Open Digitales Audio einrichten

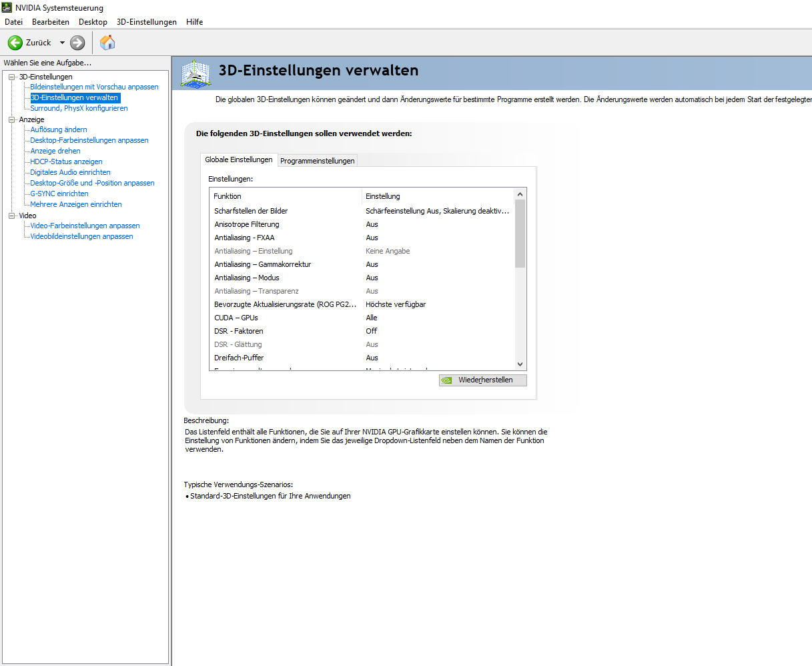coord(70,172)
